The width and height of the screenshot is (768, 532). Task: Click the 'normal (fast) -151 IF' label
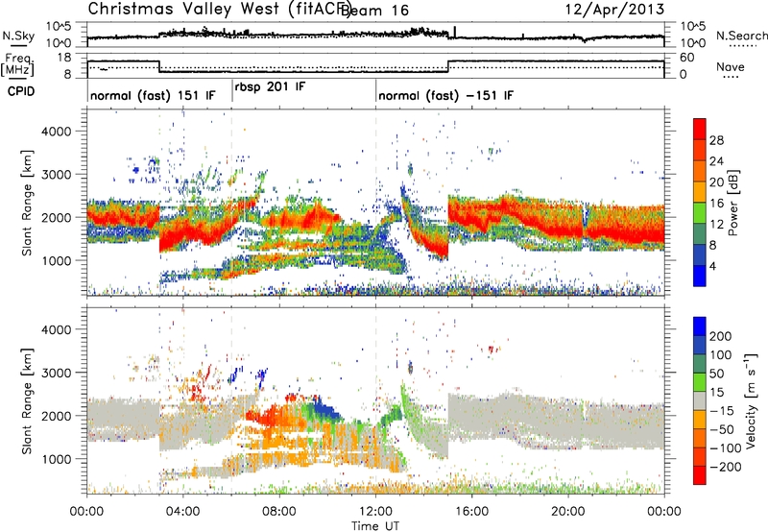(445, 95)
